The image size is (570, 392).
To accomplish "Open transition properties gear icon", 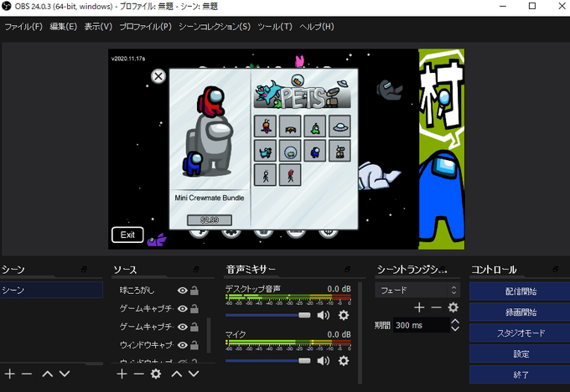I will pyautogui.click(x=453, y=307).
